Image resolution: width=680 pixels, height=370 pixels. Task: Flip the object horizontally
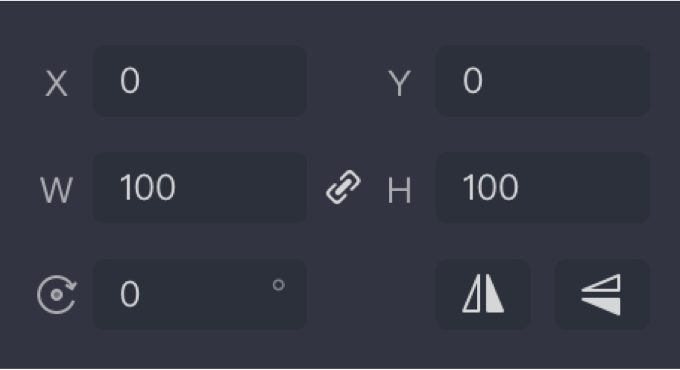(x=483, y=295)
